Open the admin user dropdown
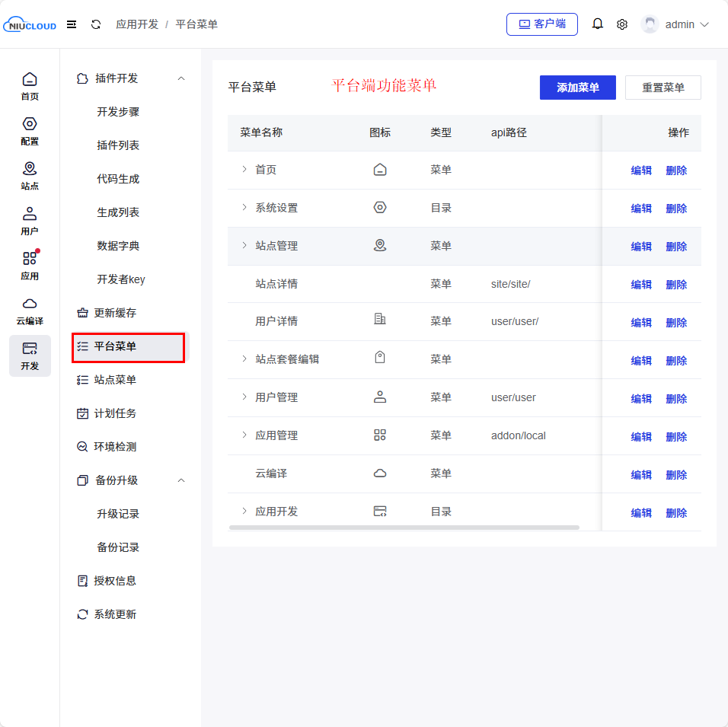This screenshot has height=727, width=728. pos(675,24)
